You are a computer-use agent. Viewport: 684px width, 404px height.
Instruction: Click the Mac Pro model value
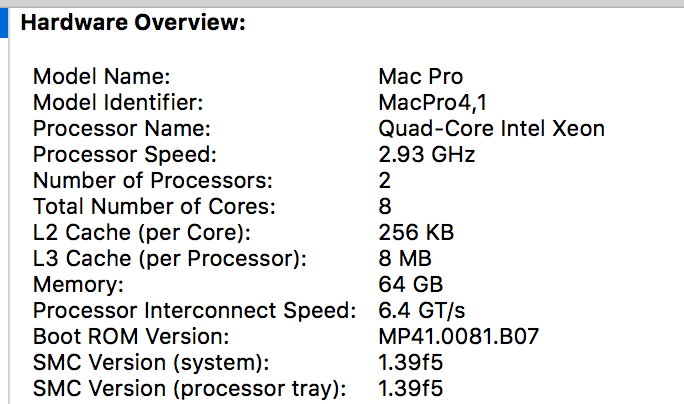[421, 77]
